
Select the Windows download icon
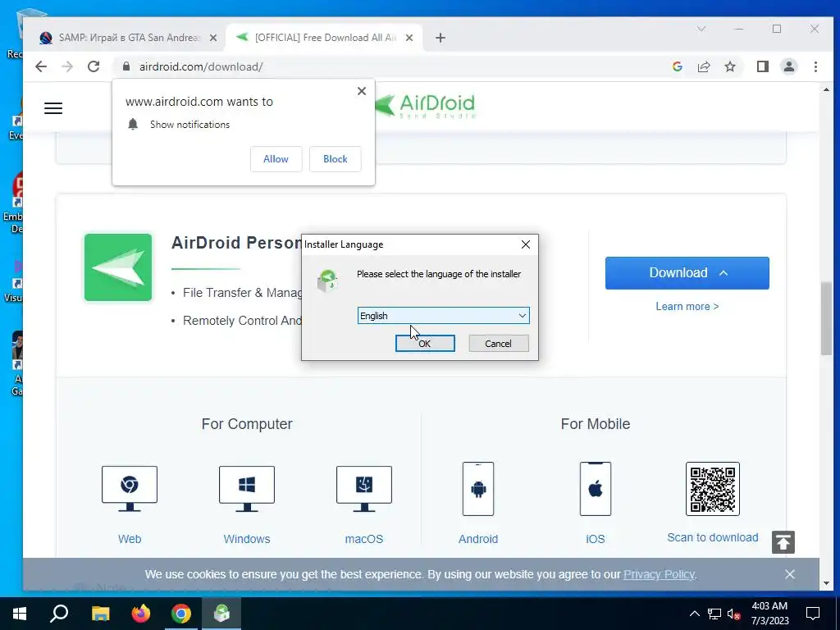click(x=246, y=489)
